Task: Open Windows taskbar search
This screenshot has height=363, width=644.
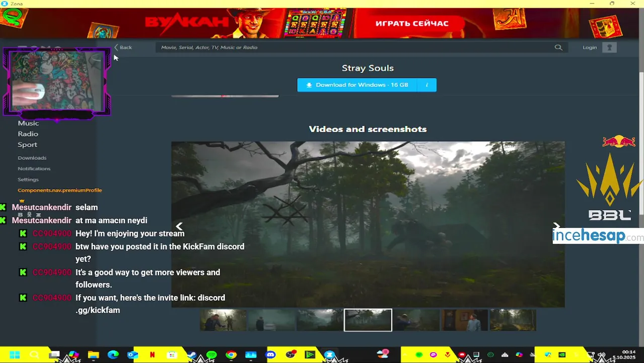Action: (x=34, y=354)
